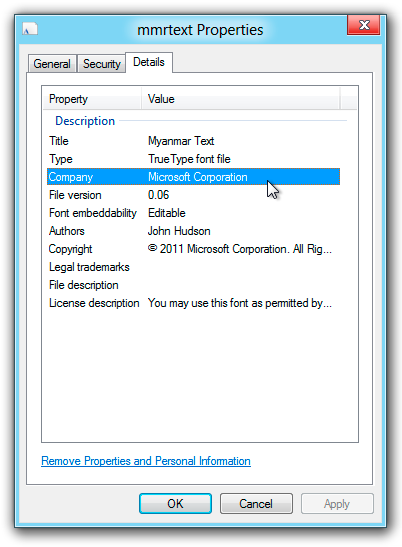Select the File description row
Image resolution: width=402 pixels, height=547 pixels.
coord(193,285)
